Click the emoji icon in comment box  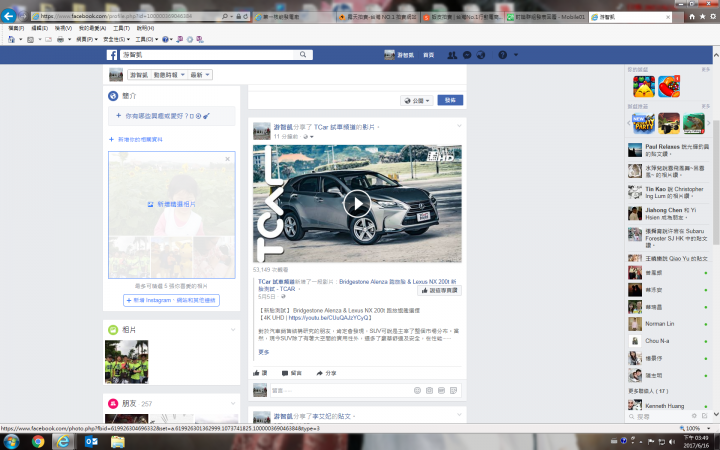417,390
